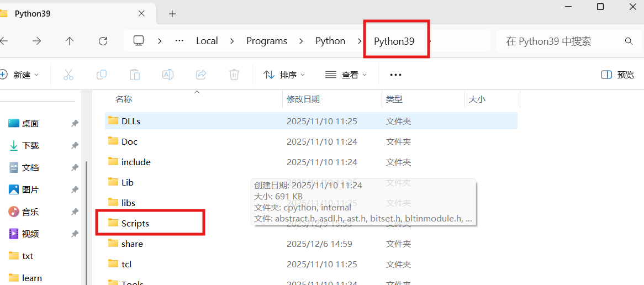Toggle the 预览 preview pane
The image size is (644, 285).
617,75
